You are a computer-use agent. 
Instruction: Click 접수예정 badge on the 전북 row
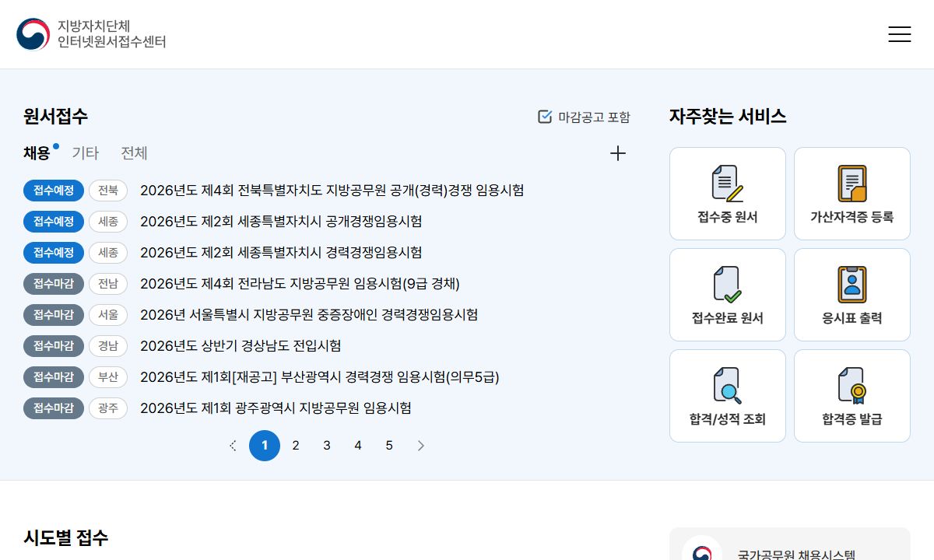tap(54, 191)
